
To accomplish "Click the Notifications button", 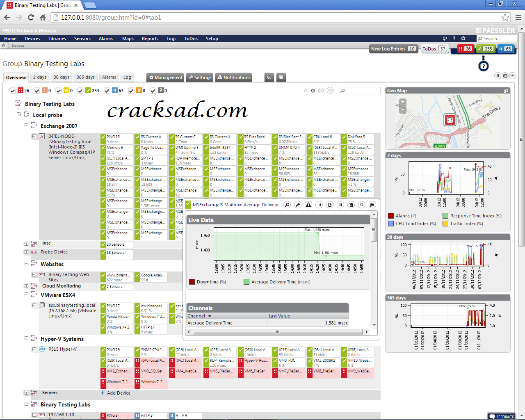I will click(x=234, y=78).
